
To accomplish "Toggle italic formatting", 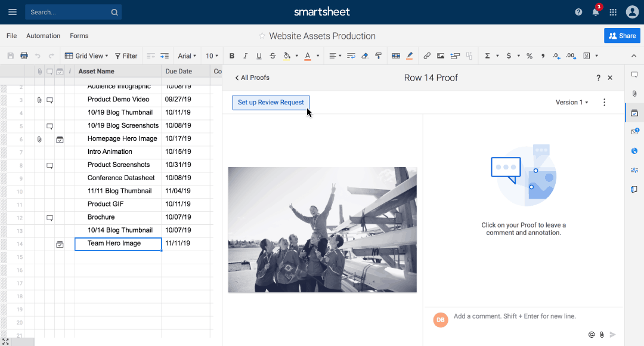I will (245, 55).
